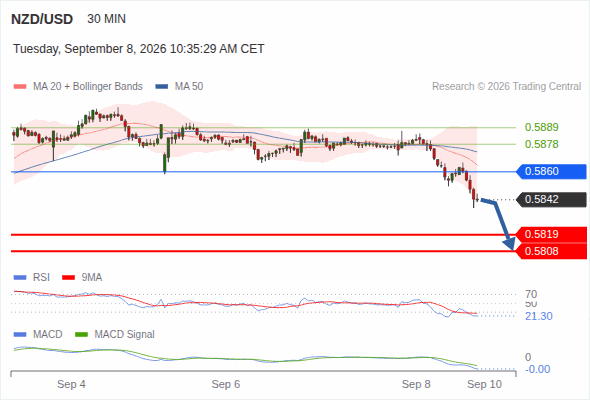
Task: Click the red 9MA legend swatch
Action: tap(68, 278)
